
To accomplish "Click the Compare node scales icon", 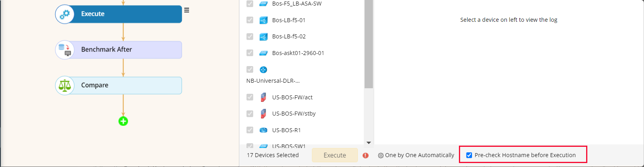I will (x=65, y=85).
